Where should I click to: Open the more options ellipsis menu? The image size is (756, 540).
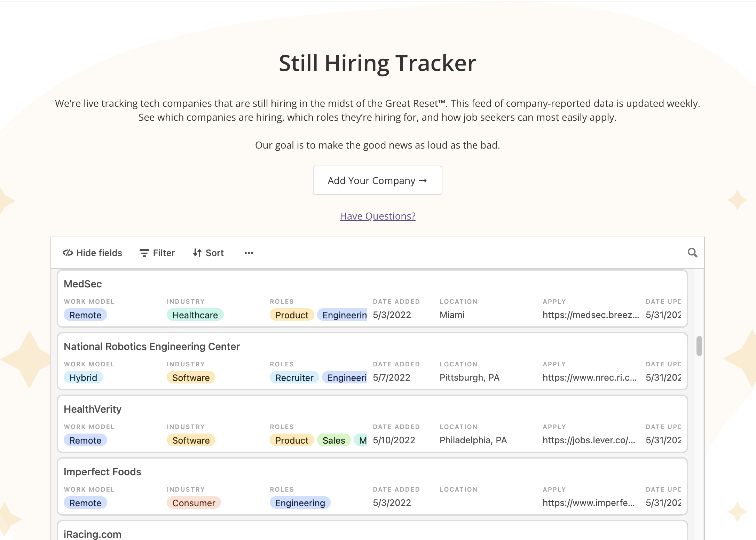[249, 253]
